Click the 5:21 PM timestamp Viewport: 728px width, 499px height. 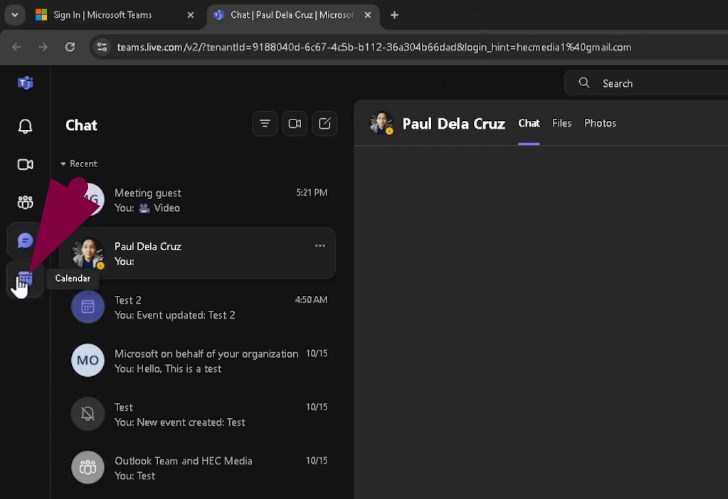(312, 193)
